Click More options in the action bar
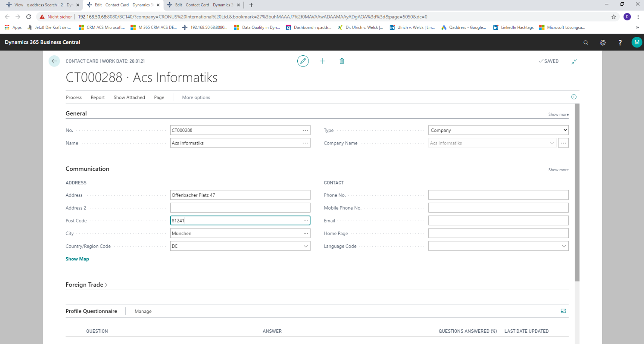This screenshot has height=344, width=644. [x=196, y=97]
